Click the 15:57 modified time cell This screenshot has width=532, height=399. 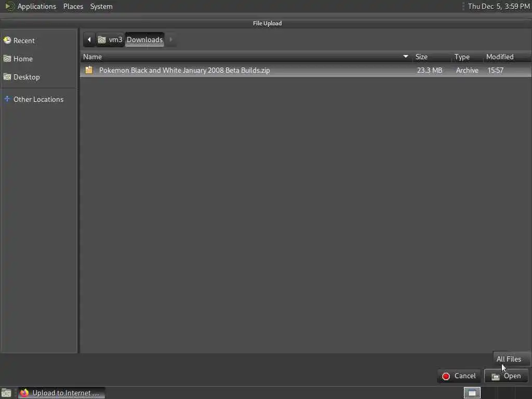point(495,70)
